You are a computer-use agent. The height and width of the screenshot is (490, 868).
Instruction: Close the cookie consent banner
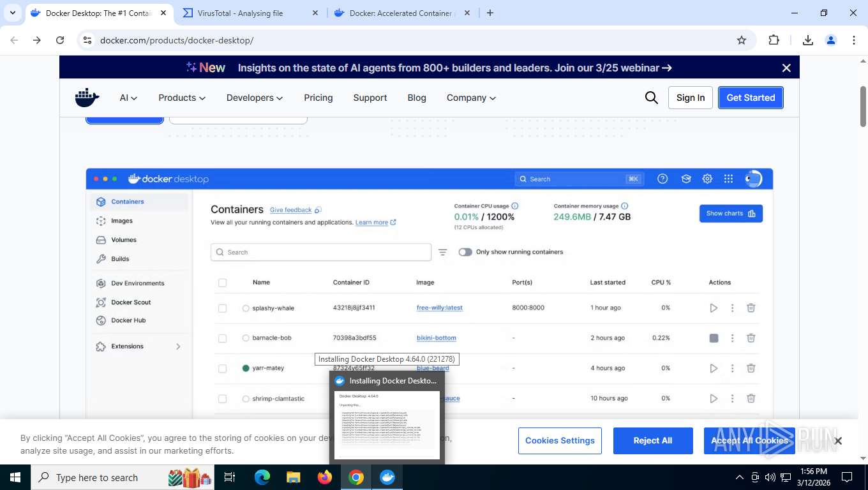pos(838,440)
